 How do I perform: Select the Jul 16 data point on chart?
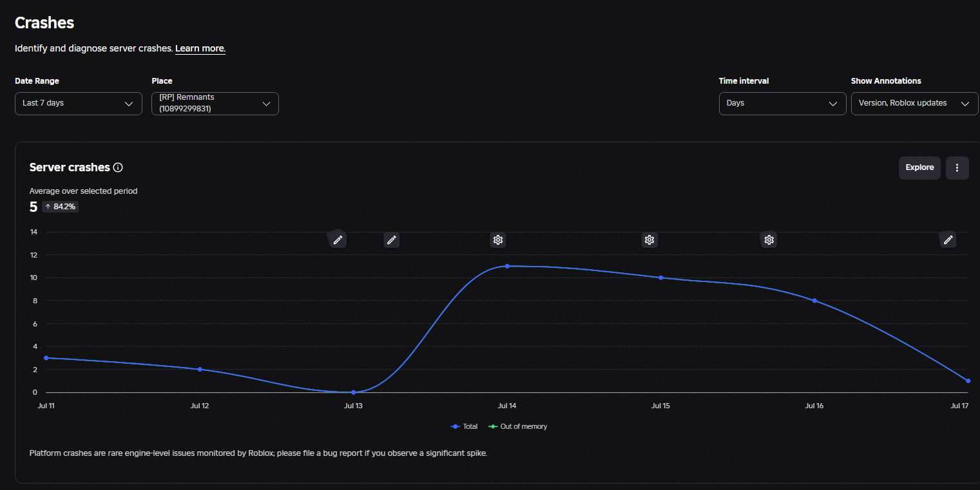click(x=814, y=301)
